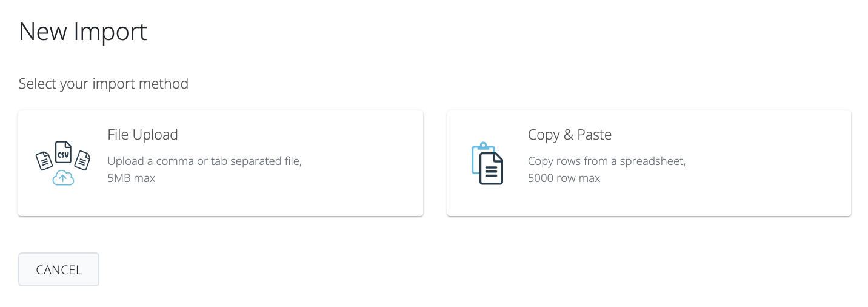Click "Select your import method" label
The height and width of the screenshot is (307, 868).
coord(104,84)
